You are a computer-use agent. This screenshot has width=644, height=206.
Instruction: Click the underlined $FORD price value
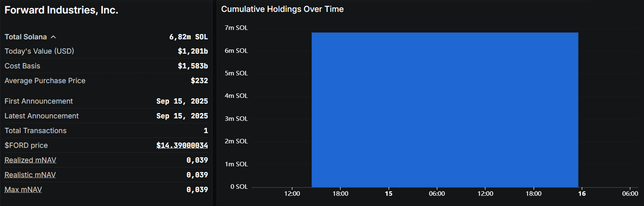[182, 145]
